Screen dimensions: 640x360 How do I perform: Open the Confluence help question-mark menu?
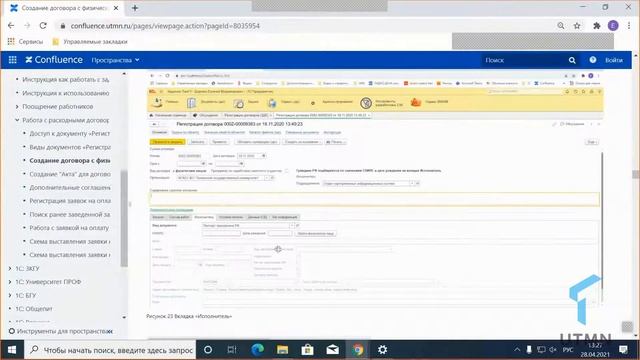593,60
